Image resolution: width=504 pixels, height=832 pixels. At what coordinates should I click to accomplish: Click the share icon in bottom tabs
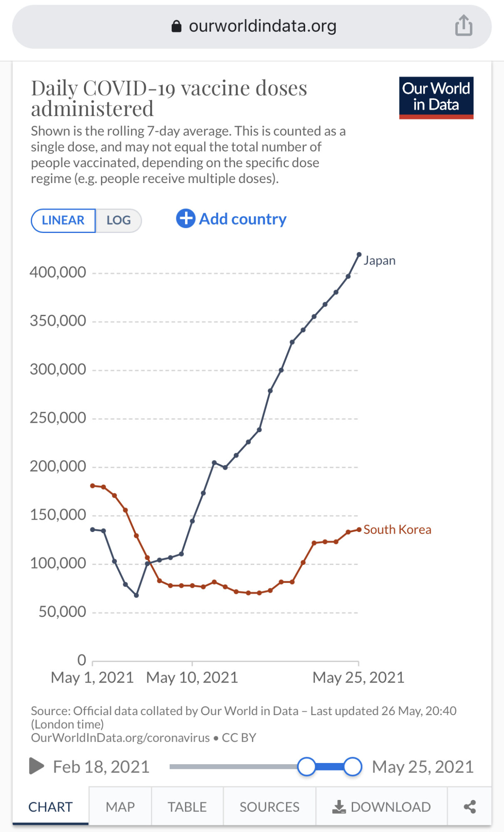[469, 807]
